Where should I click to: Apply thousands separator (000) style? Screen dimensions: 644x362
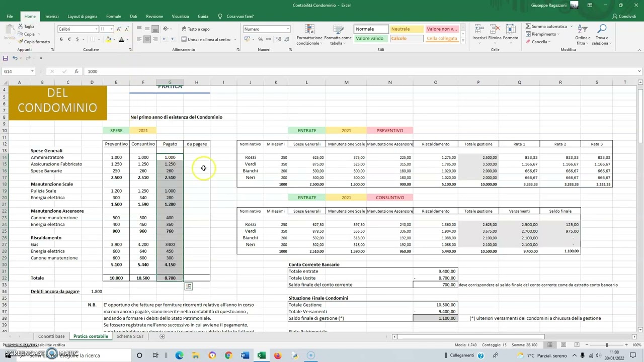pos(268,39)
